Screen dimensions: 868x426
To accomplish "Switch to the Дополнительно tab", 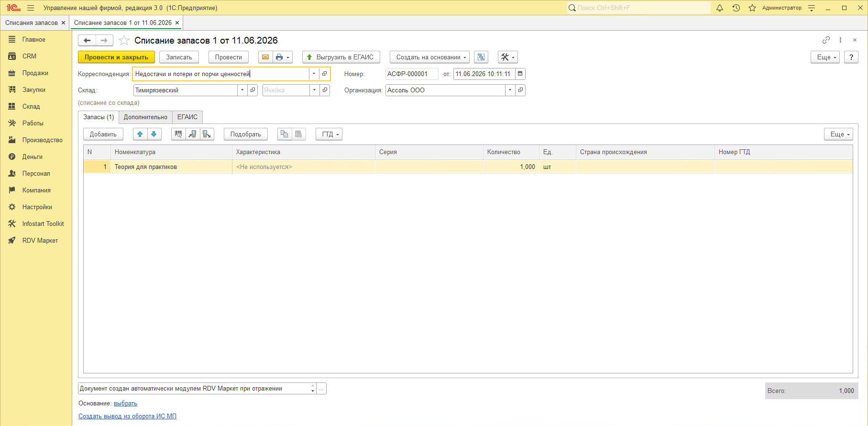I will (145, 117).
